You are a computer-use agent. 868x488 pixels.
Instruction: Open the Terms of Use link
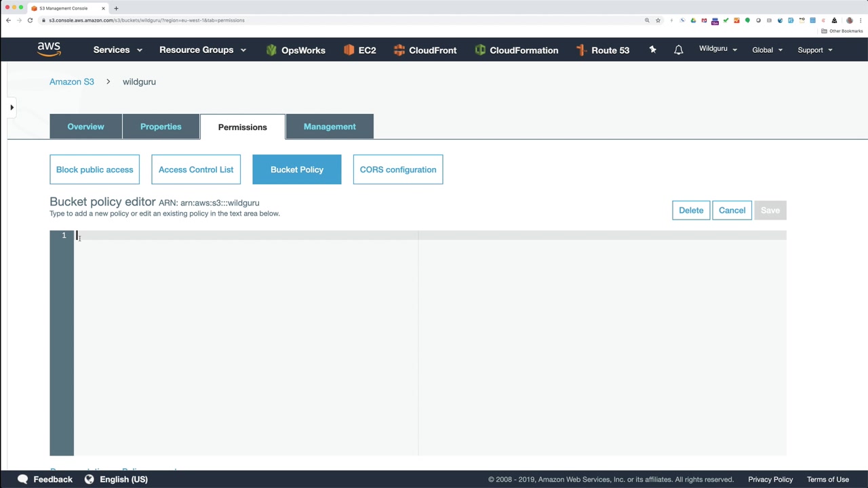click(828, 479)
